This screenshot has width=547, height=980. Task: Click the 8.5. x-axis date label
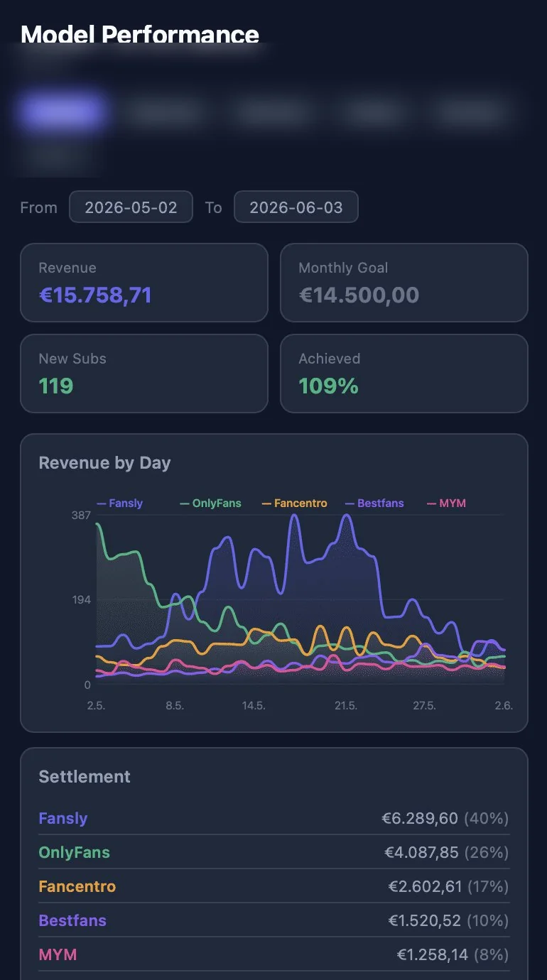pyautogui.click(x=175, y=705)
